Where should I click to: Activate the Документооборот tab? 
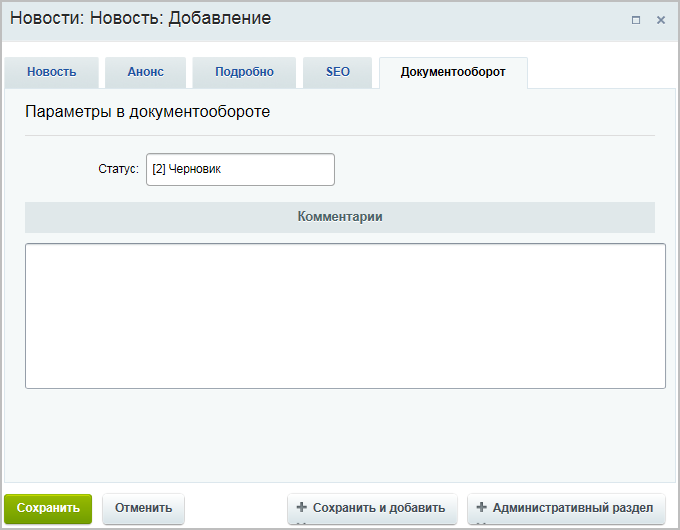[x=452, y=72]
